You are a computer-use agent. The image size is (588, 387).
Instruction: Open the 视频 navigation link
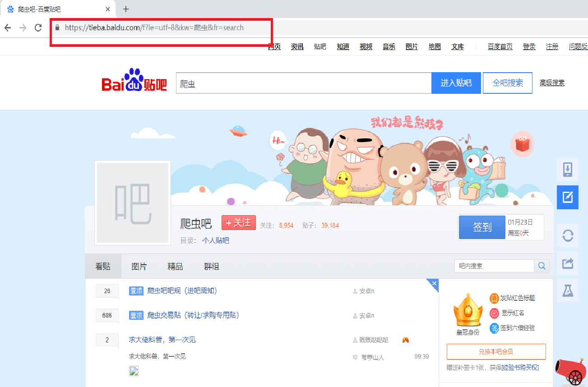click(x=366, y=46)
